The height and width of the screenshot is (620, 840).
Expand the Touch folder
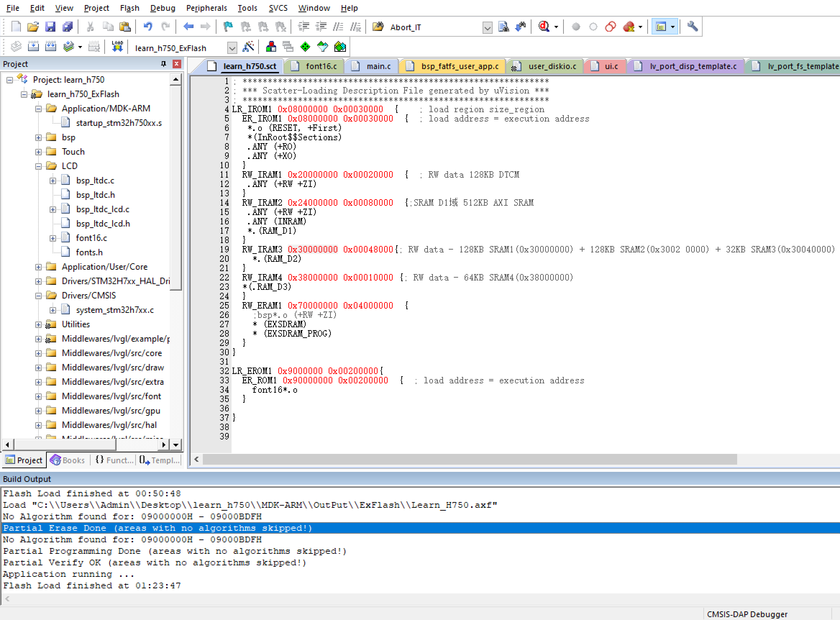point(38,152)
